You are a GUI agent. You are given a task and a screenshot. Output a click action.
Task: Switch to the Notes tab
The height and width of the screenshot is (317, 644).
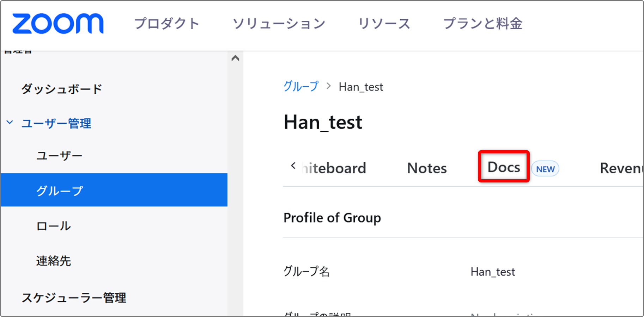(426, 168)
